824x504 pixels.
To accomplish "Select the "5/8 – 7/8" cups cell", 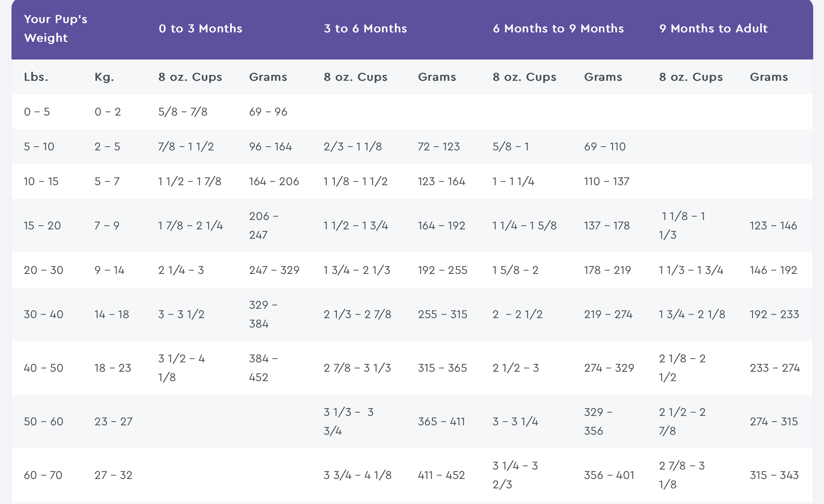I will coord(183,112).
